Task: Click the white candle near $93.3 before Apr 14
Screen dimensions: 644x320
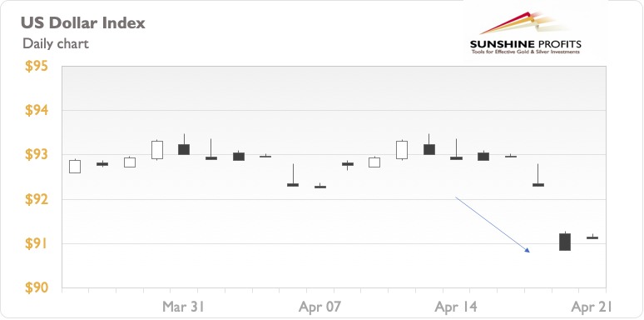Action: pyautogui.click(x=402, y=150)
